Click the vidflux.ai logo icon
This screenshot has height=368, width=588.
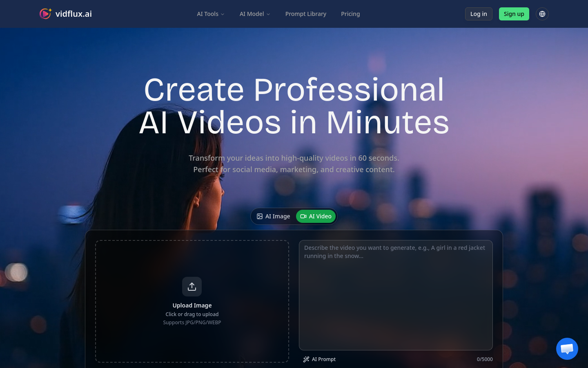(x=45, y=13)
